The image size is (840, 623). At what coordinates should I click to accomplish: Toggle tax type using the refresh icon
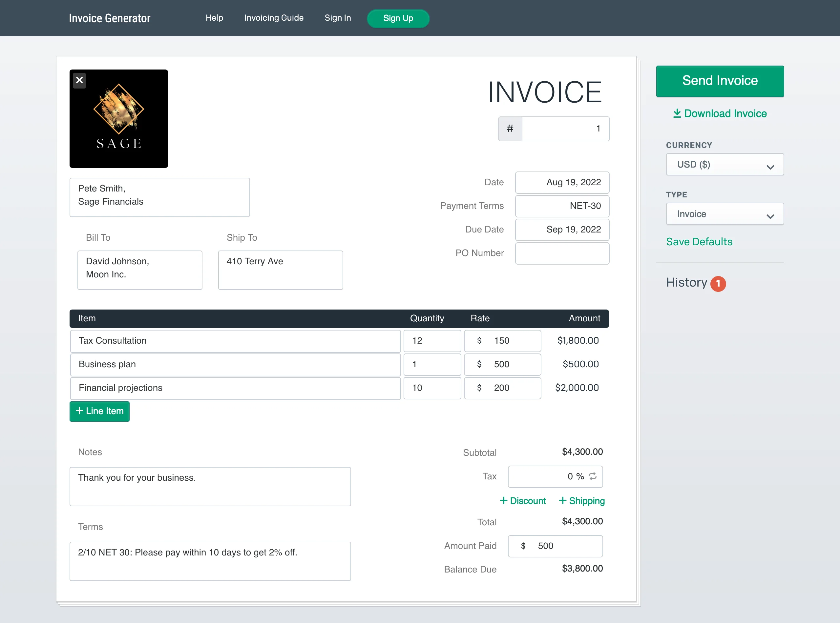[x=593, y=476]
